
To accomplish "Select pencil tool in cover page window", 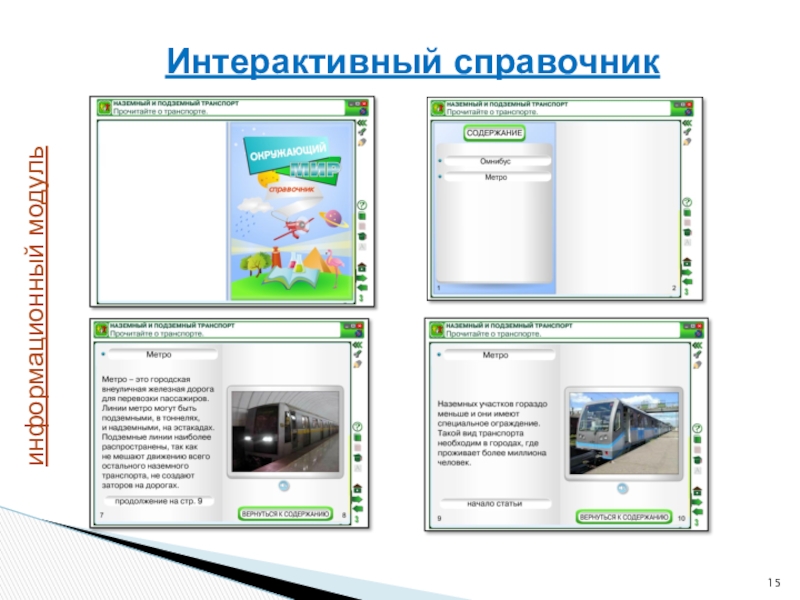I will pos(362,142).
